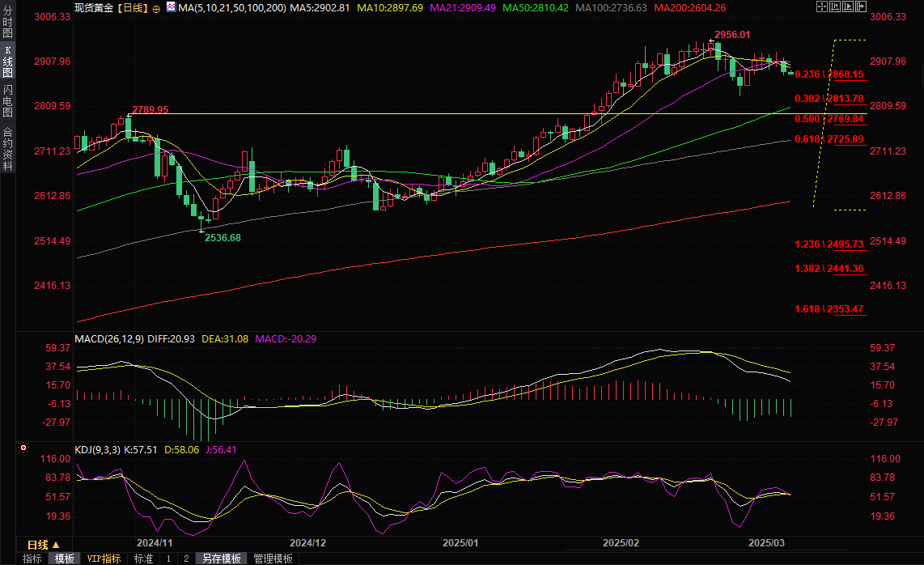Select template number 2
Viewport: 924px width, 565px height.
[x=185, y=559]
